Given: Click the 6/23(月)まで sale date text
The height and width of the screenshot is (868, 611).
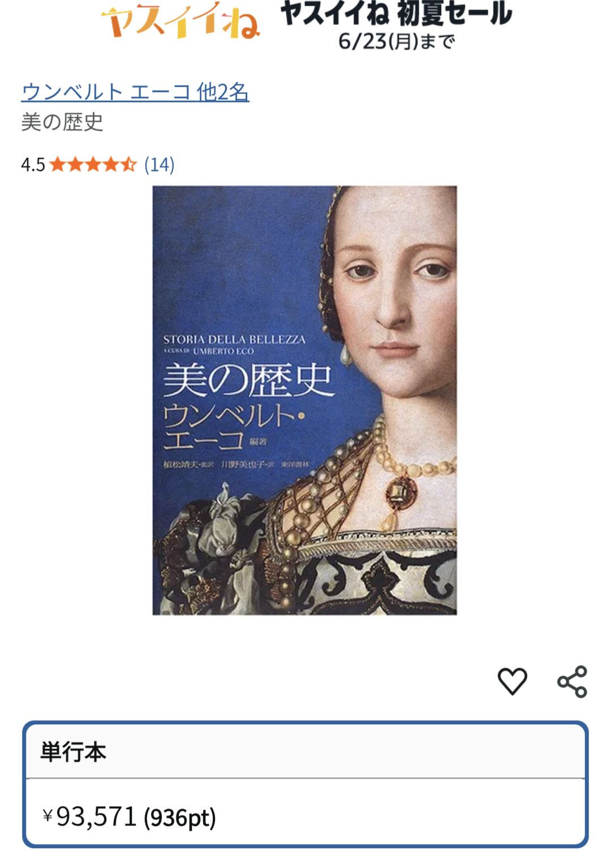Looking at the screenshot, I should tap(397, 41).
